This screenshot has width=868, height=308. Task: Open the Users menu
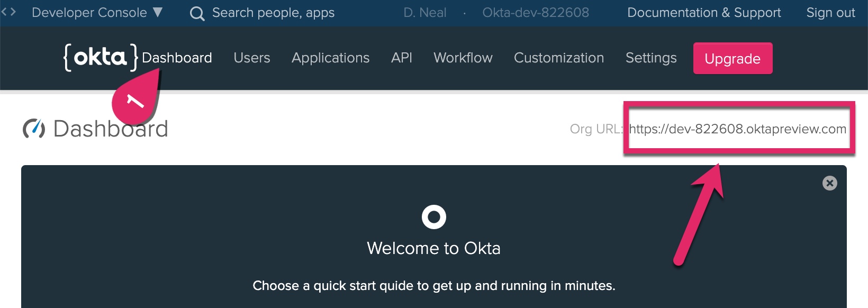(251, 58)
